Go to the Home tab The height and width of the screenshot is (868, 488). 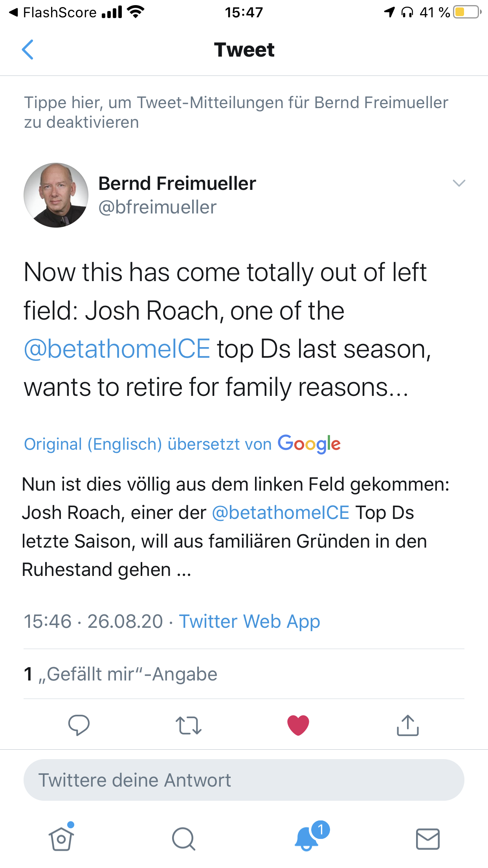point(61,839)
